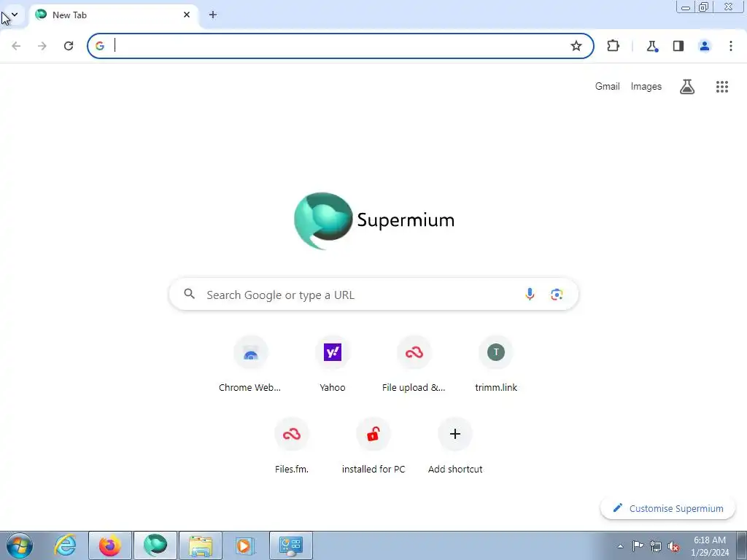
Task: Close the New Tab tab
Action: pos(187,15)
